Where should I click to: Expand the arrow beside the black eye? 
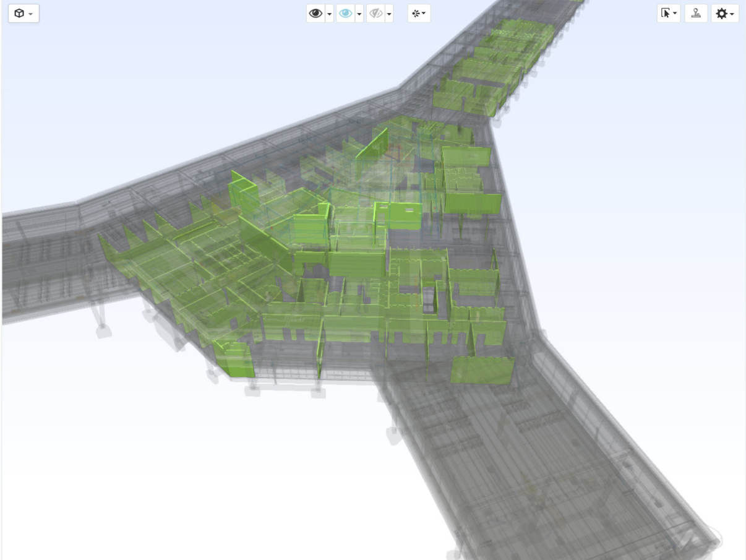(329, 14)
